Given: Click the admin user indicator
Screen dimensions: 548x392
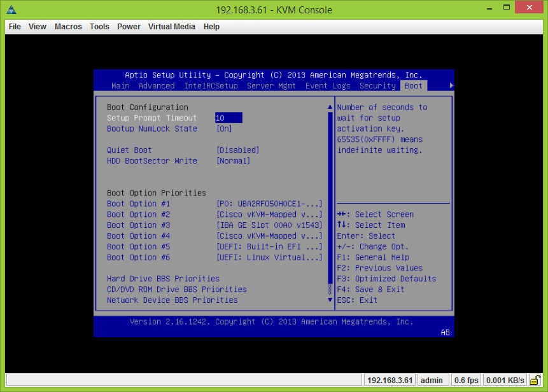Looking at the screenshot, I should [433, 380].
